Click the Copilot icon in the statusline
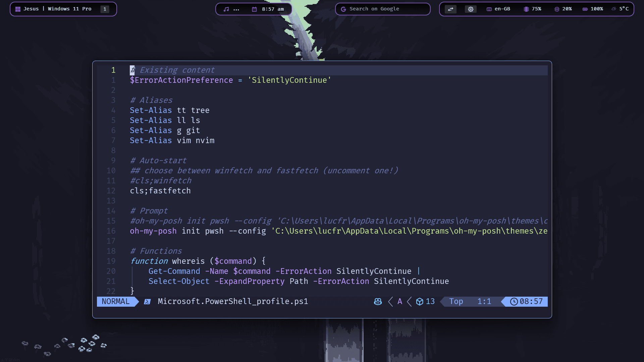Screen dimensions: 644x362 378,302
